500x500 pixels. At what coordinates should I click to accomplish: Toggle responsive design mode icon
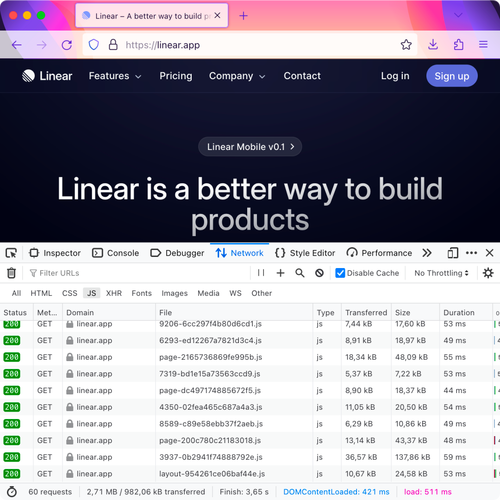coord(453,253)
